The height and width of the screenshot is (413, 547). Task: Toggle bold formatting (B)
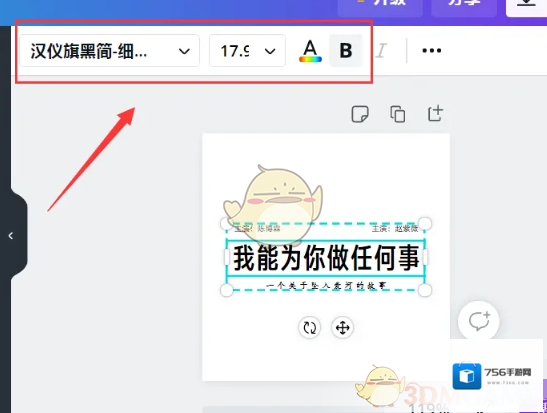(x=346, y=51)
